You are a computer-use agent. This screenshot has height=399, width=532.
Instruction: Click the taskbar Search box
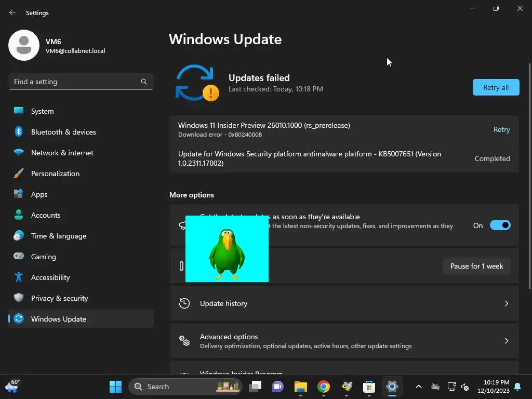click(x=185, y=387)
